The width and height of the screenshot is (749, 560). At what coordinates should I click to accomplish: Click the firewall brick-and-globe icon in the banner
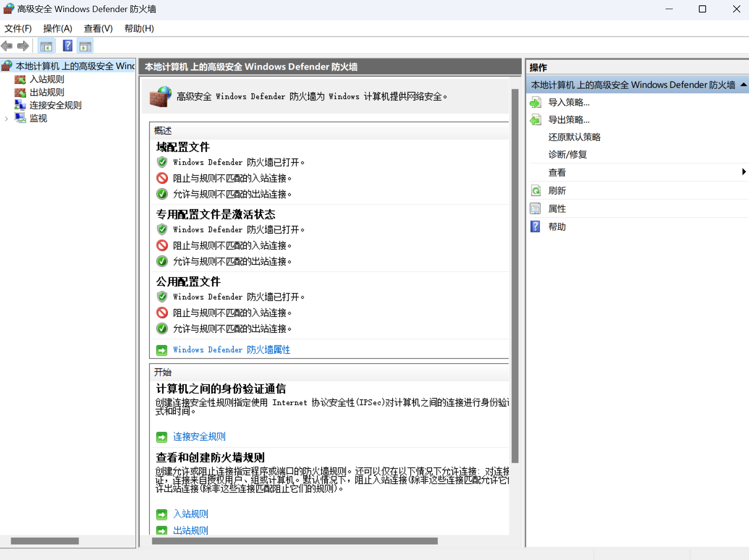[161, 96]
